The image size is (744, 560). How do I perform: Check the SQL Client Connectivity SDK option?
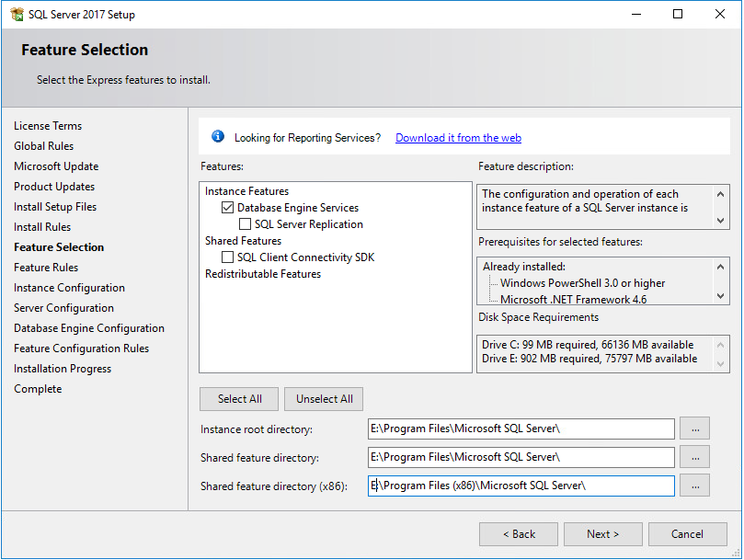[x=228, y=257]
